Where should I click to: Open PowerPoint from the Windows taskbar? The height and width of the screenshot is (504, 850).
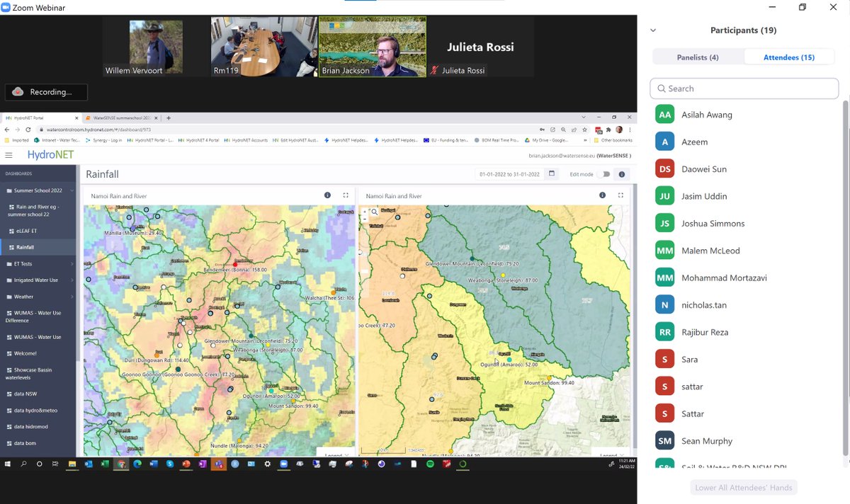coord(186,464)
